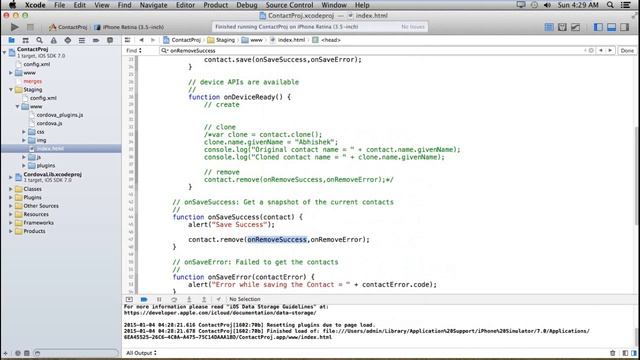Collapse the Staging folder

pyautogui.click(x=11, y=89)
